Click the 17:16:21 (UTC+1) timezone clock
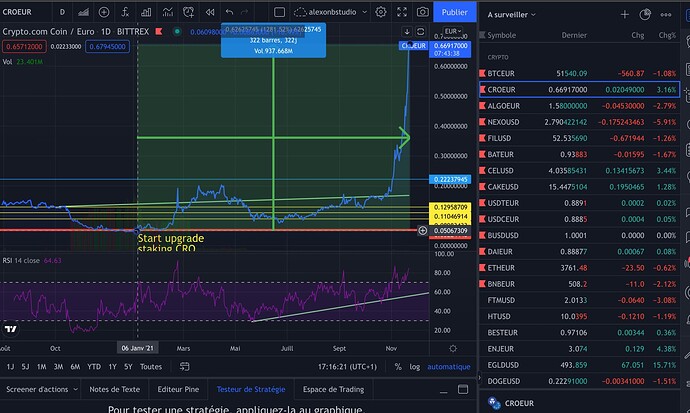 click(348, 366)
